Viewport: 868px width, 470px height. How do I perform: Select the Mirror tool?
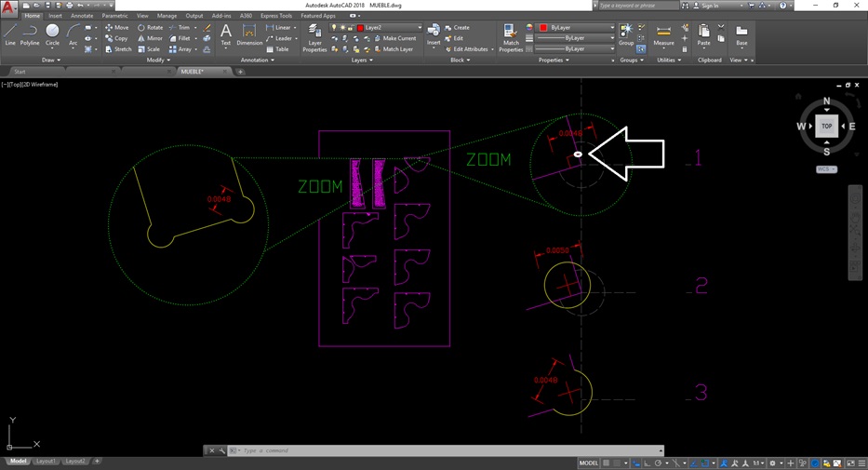(x=150, y=38)
